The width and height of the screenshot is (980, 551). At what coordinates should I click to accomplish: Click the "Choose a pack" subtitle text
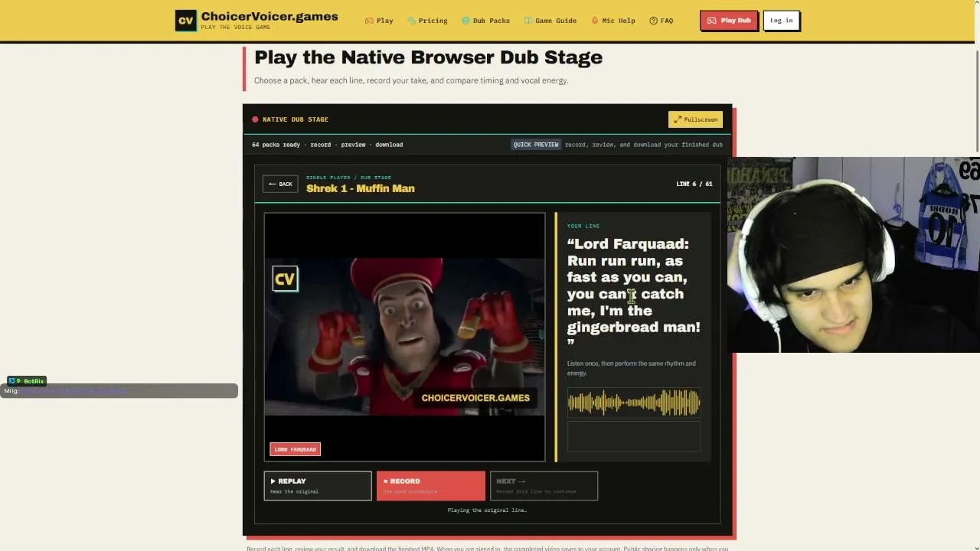pyautogui.click(x=411, y=80)
